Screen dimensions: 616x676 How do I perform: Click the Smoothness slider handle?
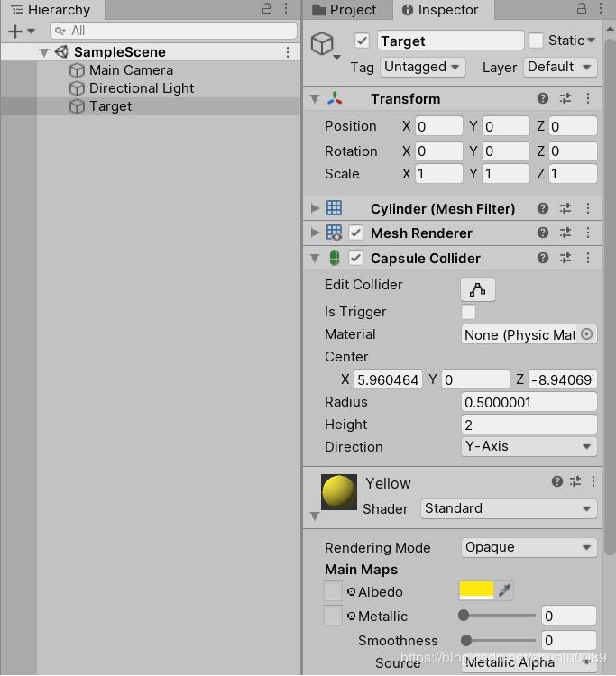click(466, 640)
